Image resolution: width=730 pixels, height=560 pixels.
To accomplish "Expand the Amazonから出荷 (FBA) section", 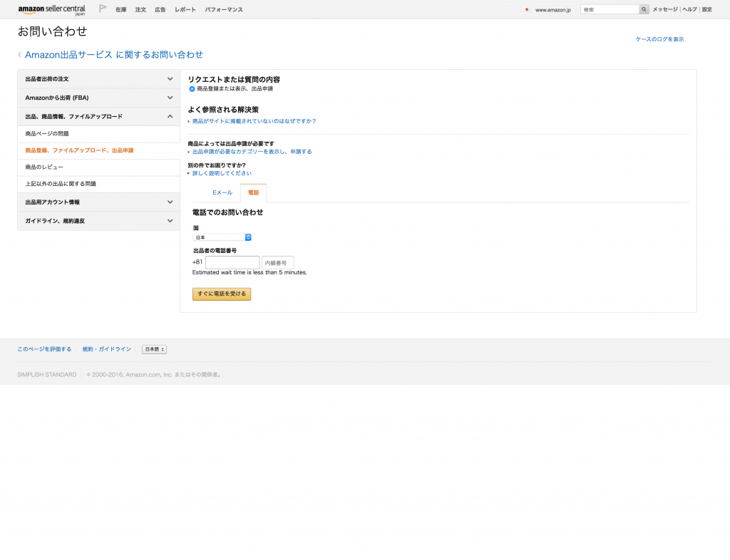I will [x=98, y=98].
